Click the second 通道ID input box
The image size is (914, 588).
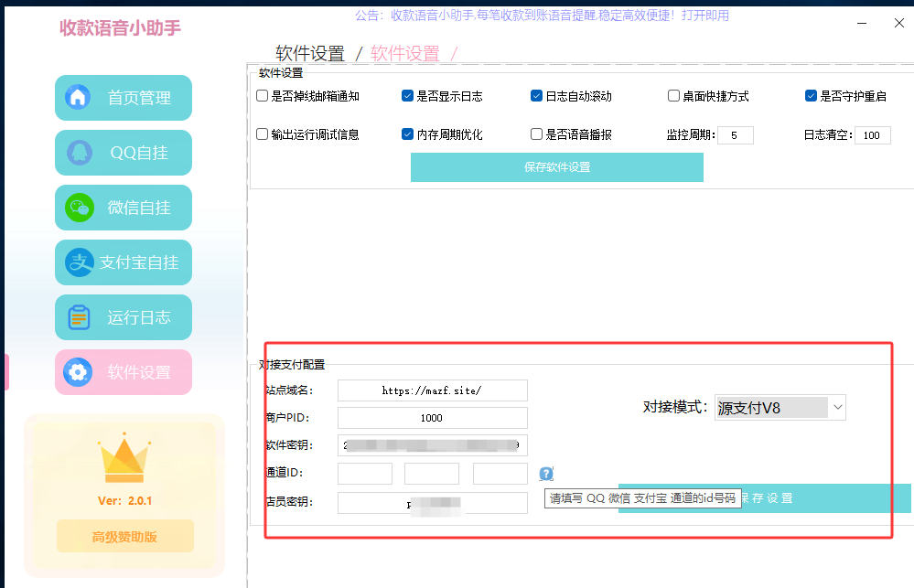point(432,474)
